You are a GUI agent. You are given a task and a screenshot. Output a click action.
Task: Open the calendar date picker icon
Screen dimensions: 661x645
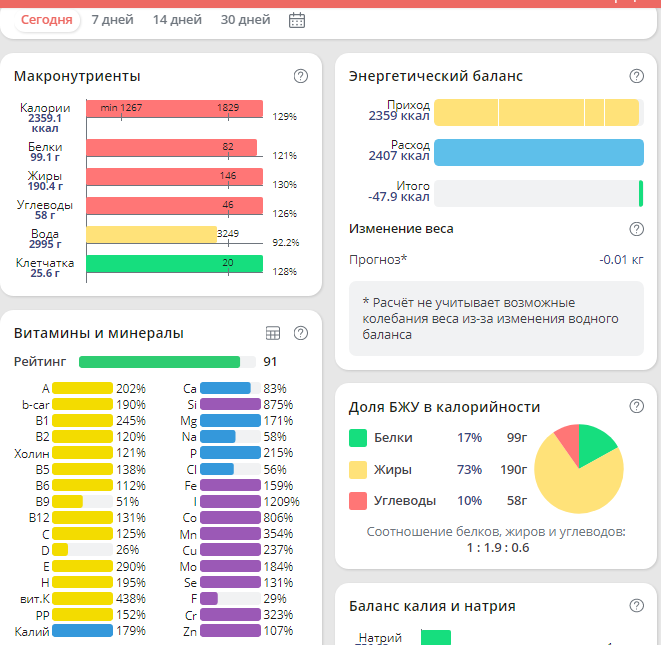pyautogui.click(x=297, y=20)
